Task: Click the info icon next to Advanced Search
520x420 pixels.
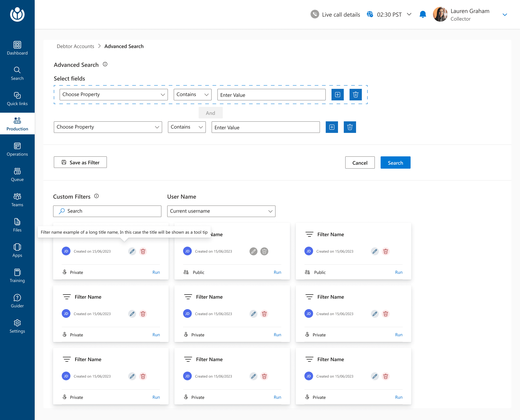Action: (105, 64)
